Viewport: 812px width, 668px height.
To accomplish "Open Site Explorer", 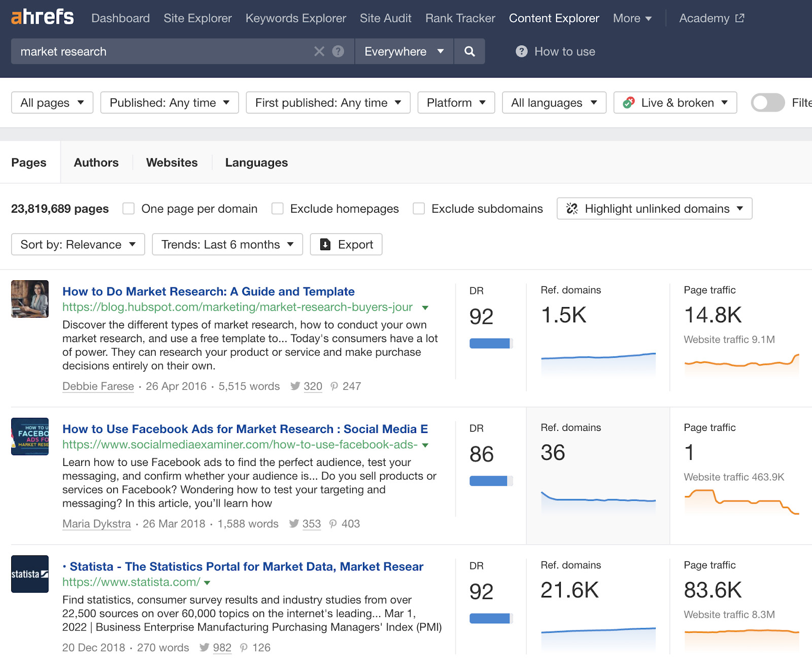I will (197, 18).
